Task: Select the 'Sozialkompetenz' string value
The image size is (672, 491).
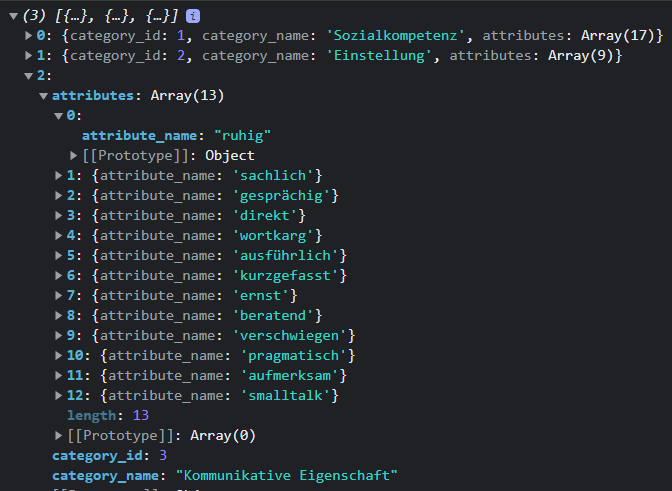Action: 395,36
